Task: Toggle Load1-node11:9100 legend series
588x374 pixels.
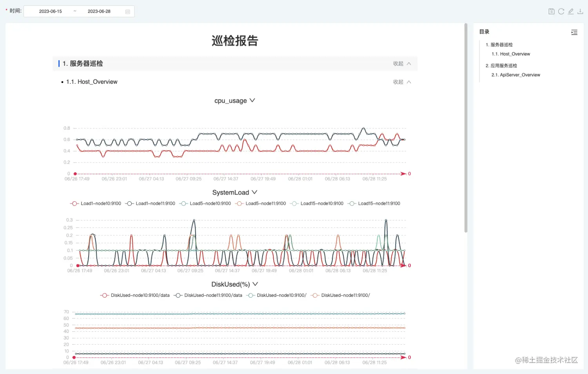Action: [150, 203]
